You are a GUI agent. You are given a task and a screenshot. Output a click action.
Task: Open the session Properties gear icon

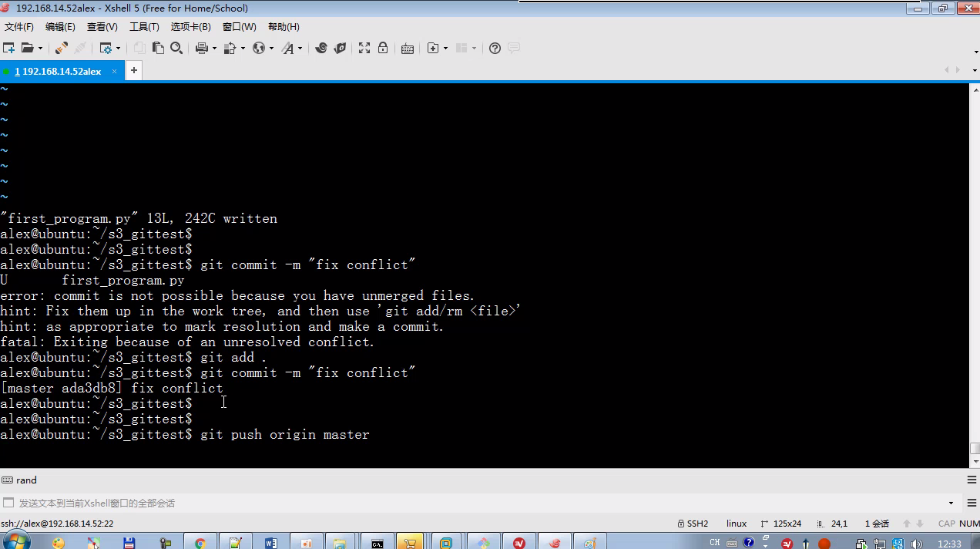tap(106, 48)
